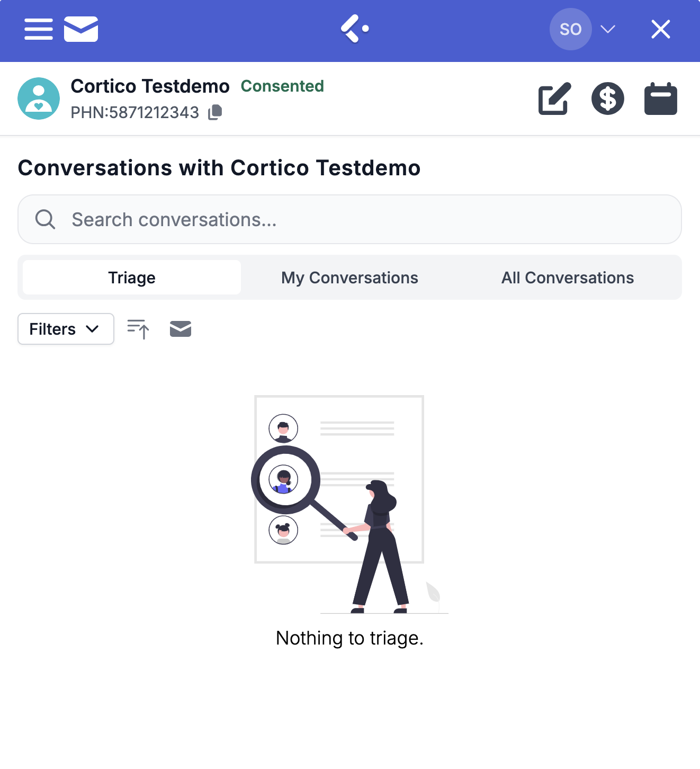Compose a new message with edit icon

554,99
